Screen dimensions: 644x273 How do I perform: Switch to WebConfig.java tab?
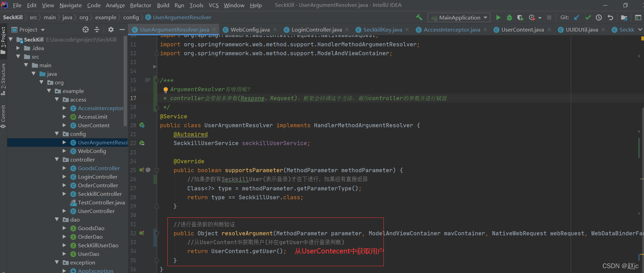click(x=250, y=30)
